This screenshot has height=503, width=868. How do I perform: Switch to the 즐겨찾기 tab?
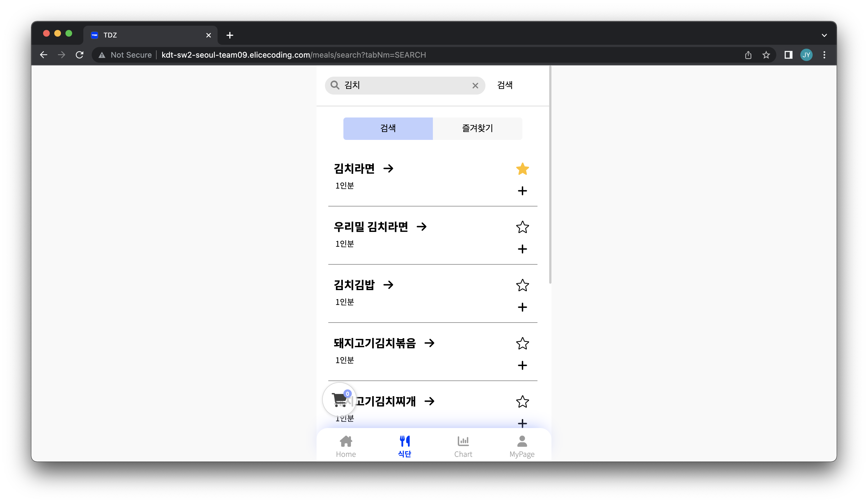[477, 128]
